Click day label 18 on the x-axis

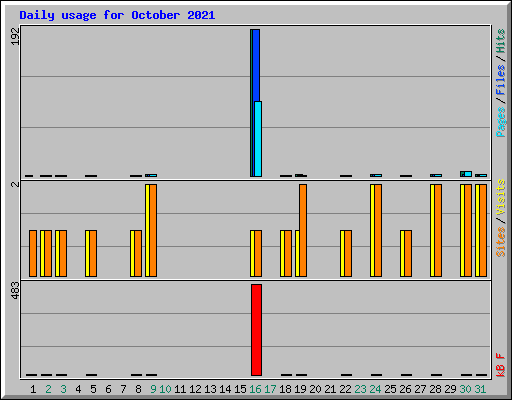tap(285, 389)
